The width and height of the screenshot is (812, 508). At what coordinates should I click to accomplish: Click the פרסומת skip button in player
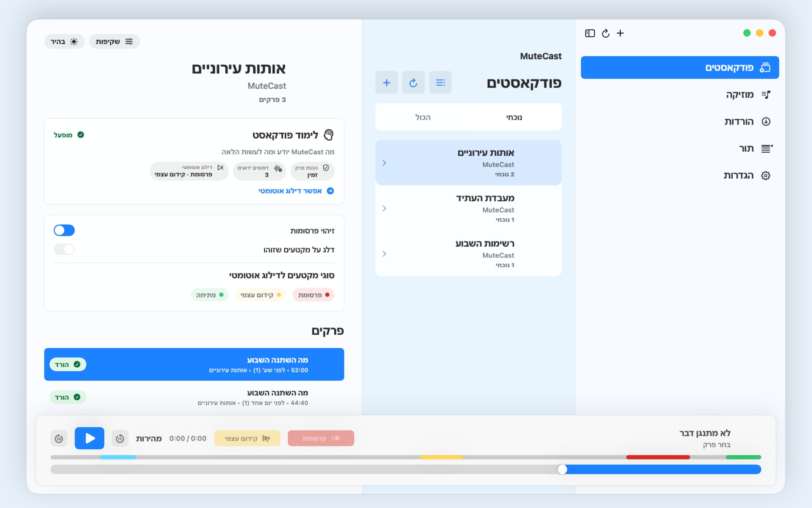(321, 438)
